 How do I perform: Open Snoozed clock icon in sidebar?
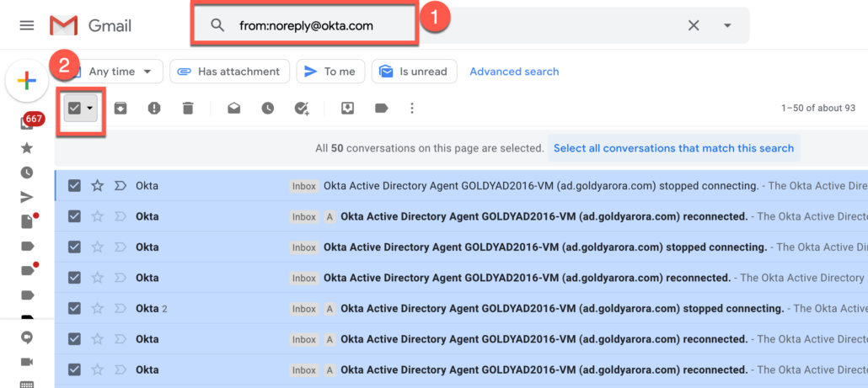(27, 173)
